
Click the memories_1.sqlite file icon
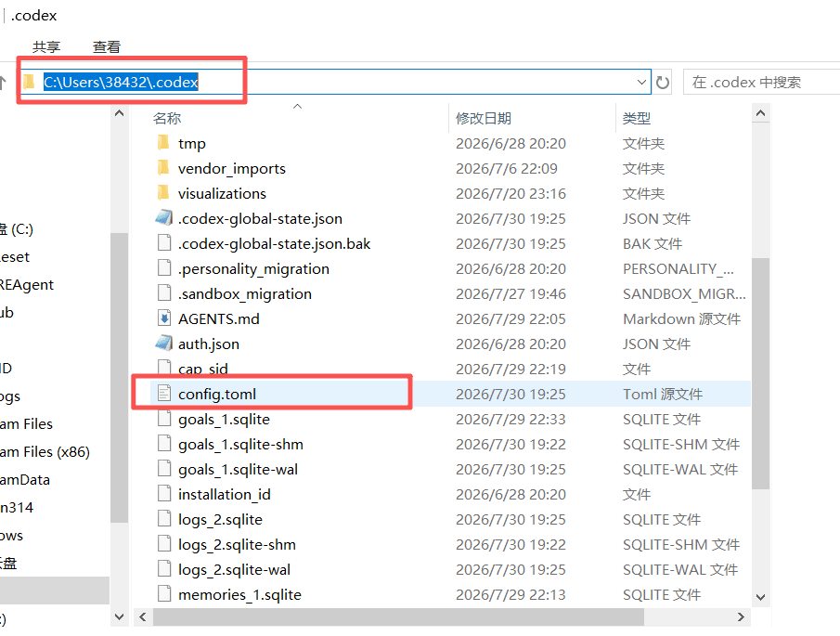click(164, 594)
